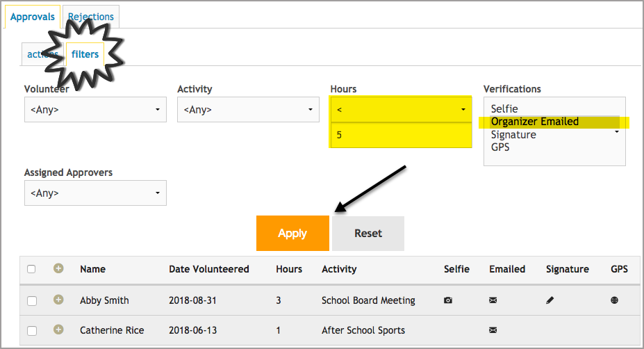The height and width of the screenshot is (349, 644).
Task: Click Abby Smith's emailed envelope icon
Action: coord(493,300)
